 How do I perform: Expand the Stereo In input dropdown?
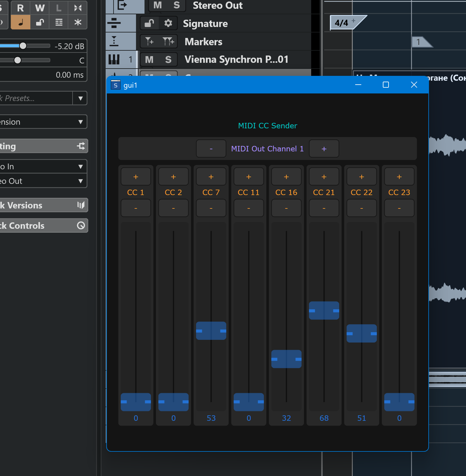(80, 167)
